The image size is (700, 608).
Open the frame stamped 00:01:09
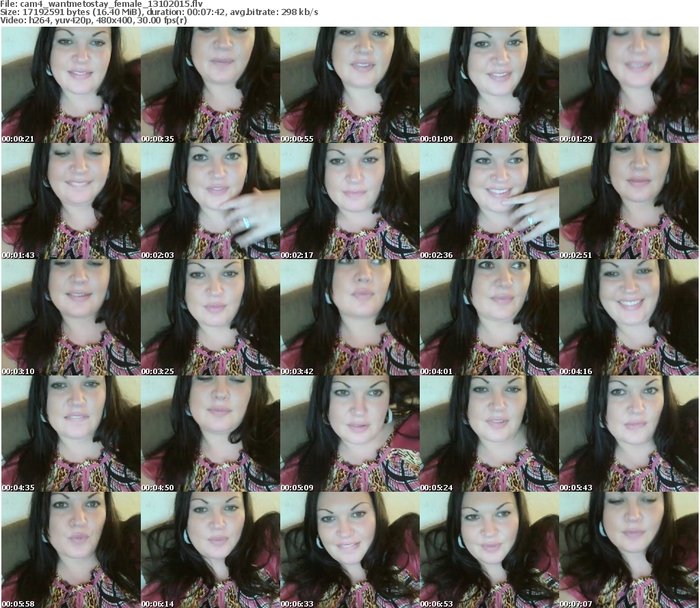pyautogui.click(x=489, y=85)
